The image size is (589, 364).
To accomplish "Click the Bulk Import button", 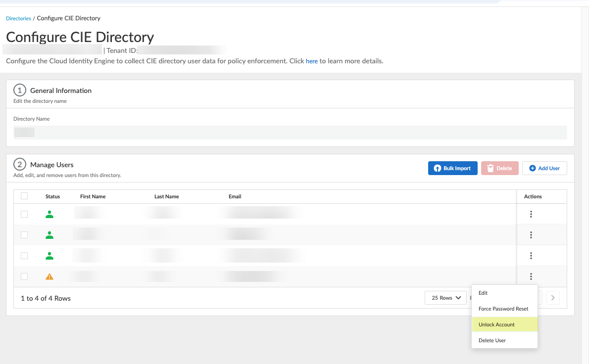I will 453,168.
